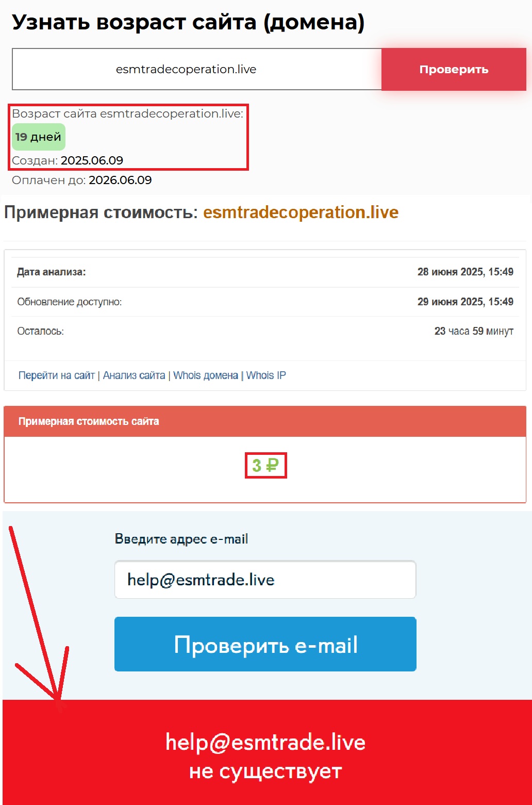
Task: Click the Создан date 2025.06.09
Action: (x=92, y=160)
